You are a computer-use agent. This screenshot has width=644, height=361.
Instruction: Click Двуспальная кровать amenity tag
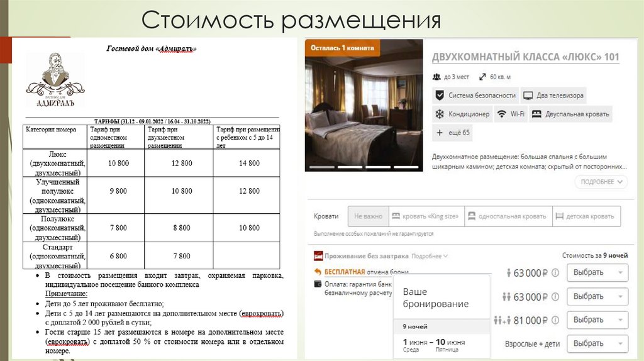pos(571,114)
